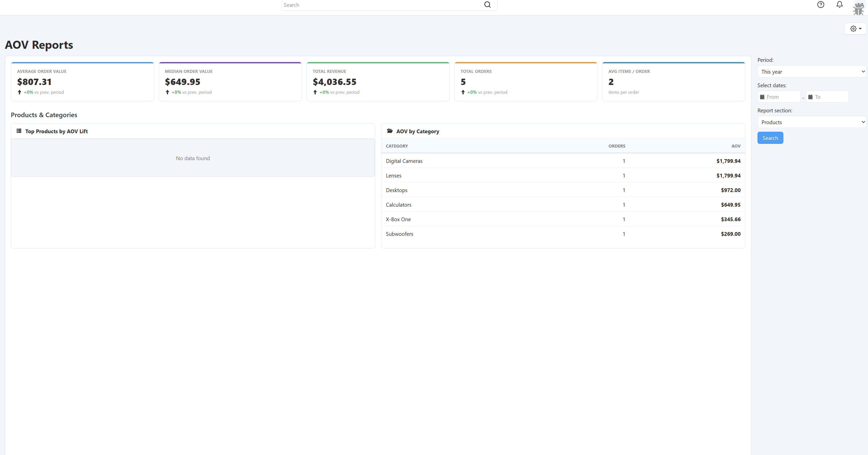Open the settings gear dropdown

pyautogui.click(x=855, y=29)
